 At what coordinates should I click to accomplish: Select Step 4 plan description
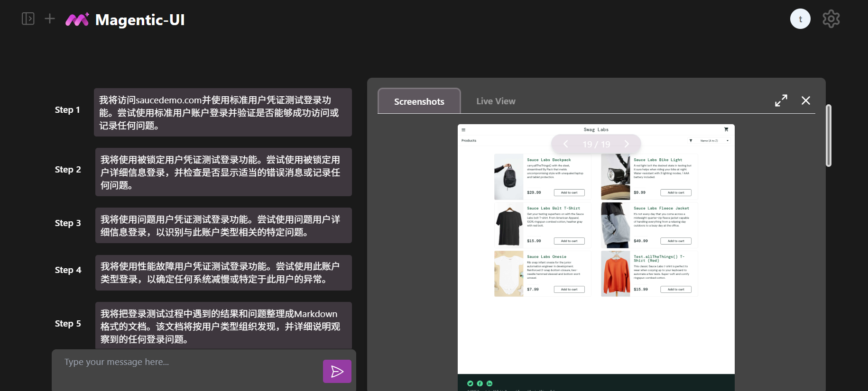click(x=223, y=273)
